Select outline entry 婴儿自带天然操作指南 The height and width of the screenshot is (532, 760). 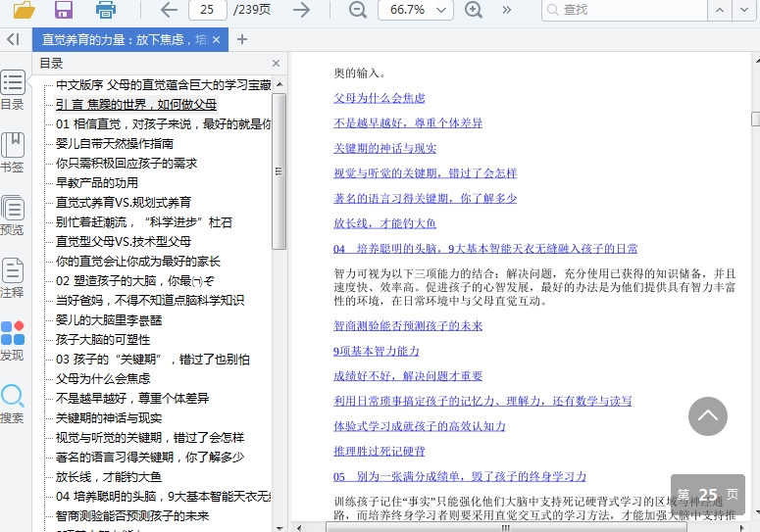click(x=115, y=144)
